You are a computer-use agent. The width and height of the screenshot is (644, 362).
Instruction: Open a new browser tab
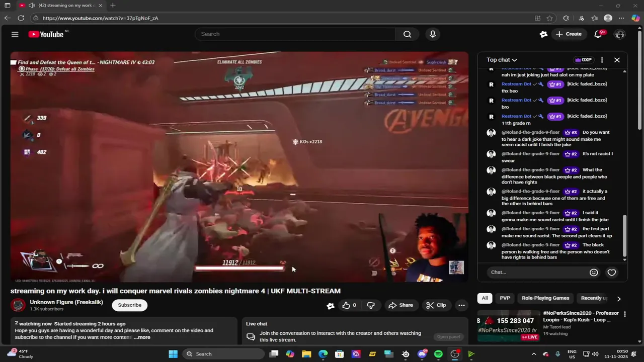click(113, 6)
